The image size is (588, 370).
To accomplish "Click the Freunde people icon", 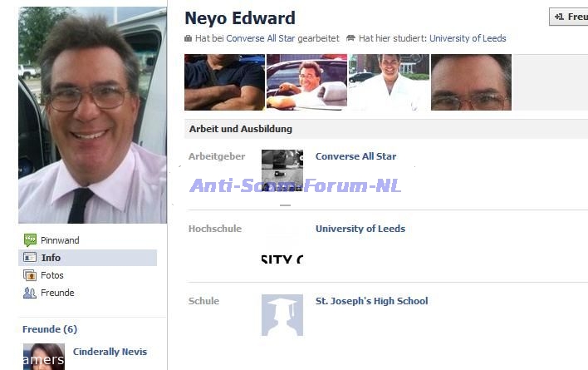I will [x=30, y=293].
